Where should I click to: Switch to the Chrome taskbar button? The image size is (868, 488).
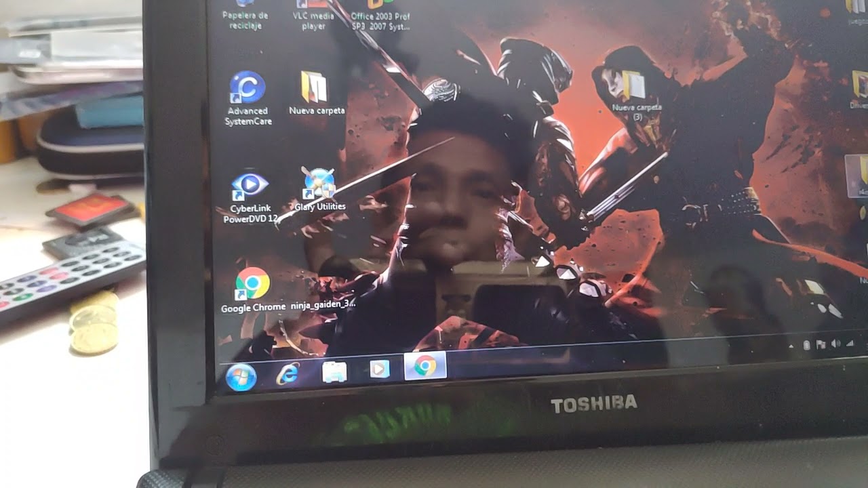point(425,366)
